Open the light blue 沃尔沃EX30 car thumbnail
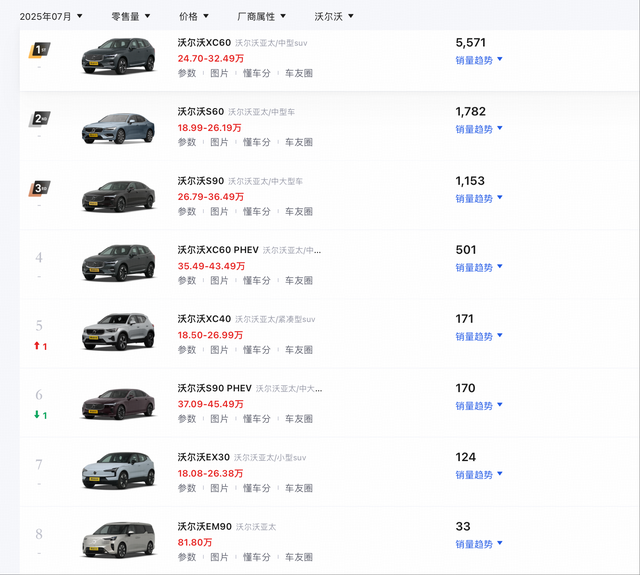This screenshot has width=640, height=575. click(118, 470)
